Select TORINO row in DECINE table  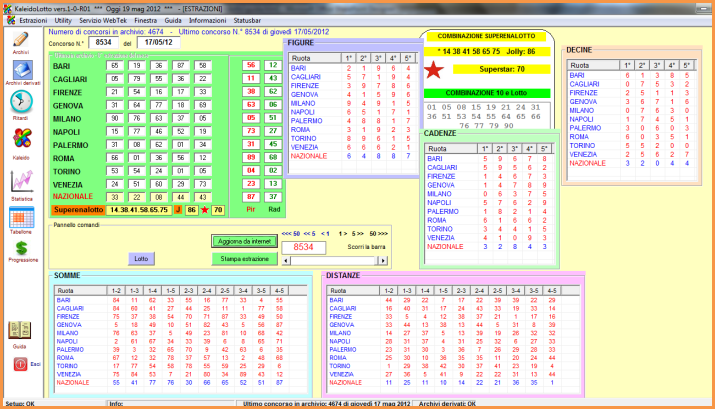tap(632, 145)
